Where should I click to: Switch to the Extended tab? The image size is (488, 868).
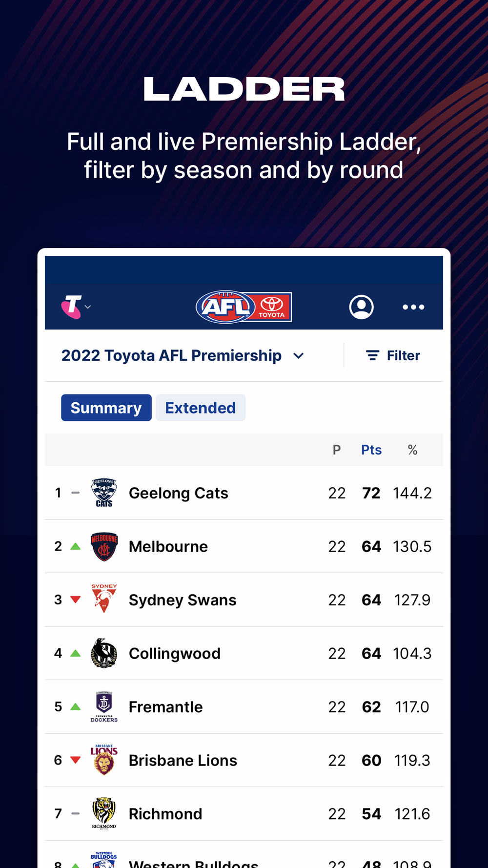pyautogui.click(x=200, y=408)
